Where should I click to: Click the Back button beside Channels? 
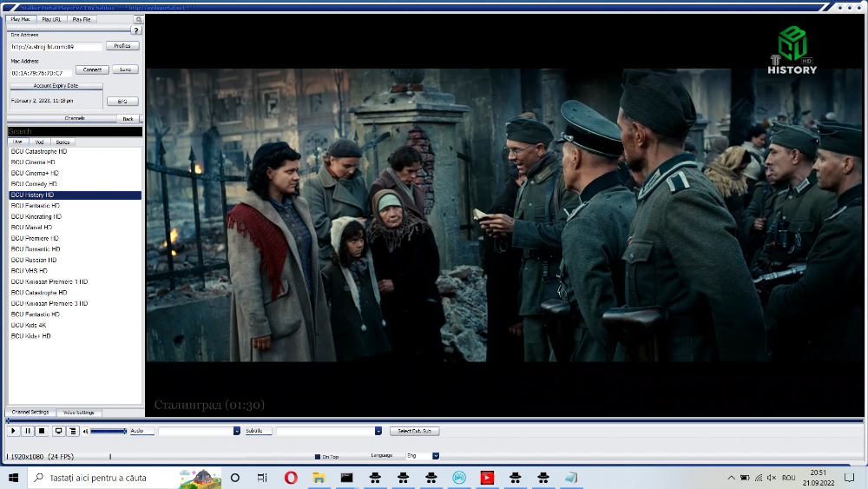tap(128, 118)
